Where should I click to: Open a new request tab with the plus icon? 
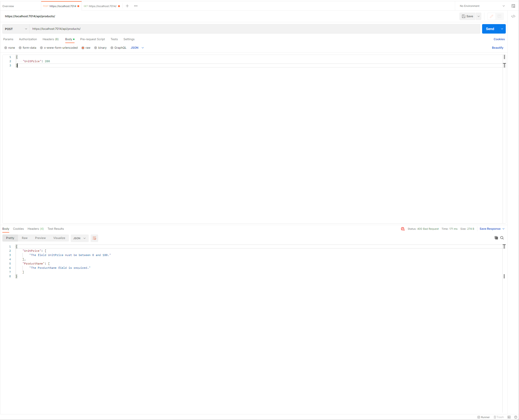[127, 6]
